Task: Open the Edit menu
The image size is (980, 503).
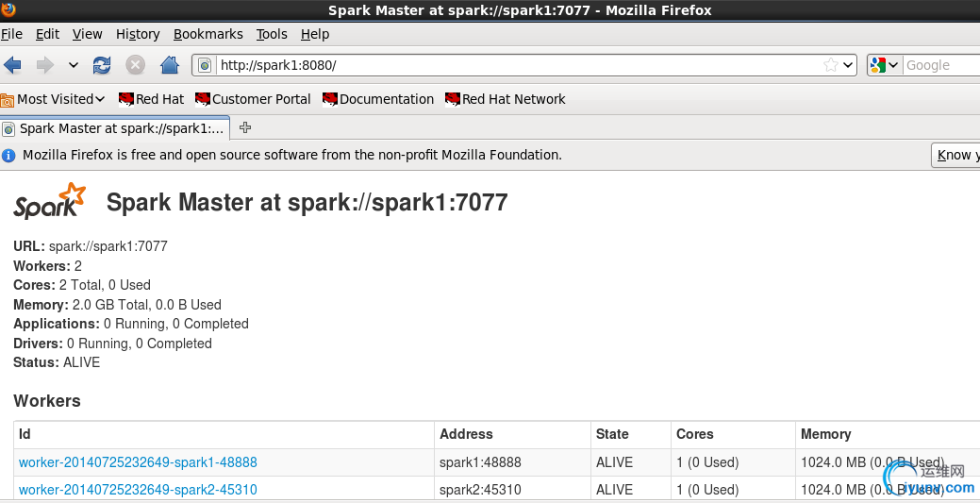Action: coord(47,34)
